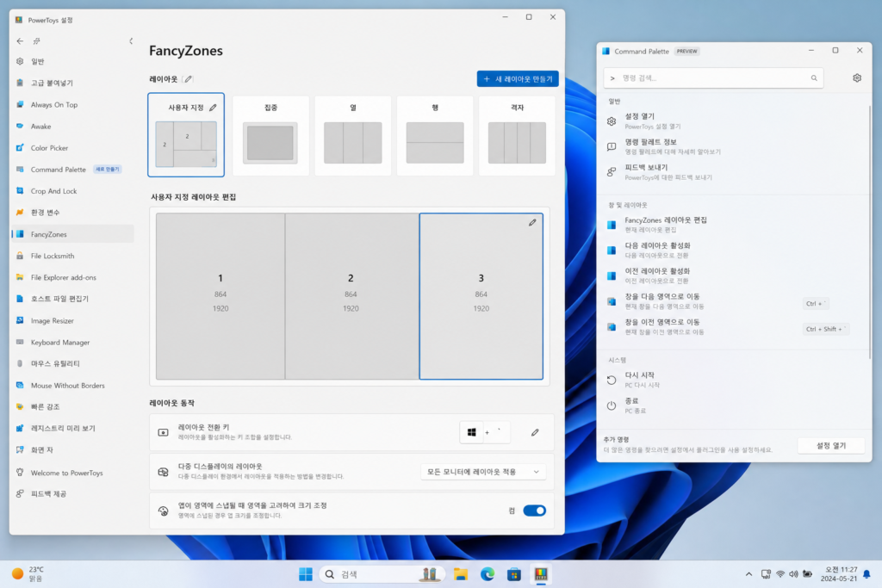Select zone 2 in the layout editor
The image size is (882, 588).
pyautogui.click(x=352, y=296)
